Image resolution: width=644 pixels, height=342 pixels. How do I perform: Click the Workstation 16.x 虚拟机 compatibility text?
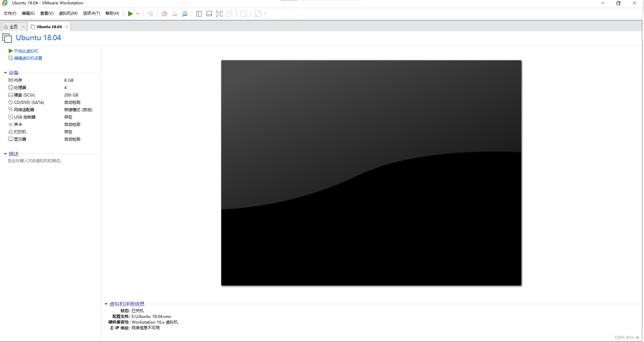(155, 322)
